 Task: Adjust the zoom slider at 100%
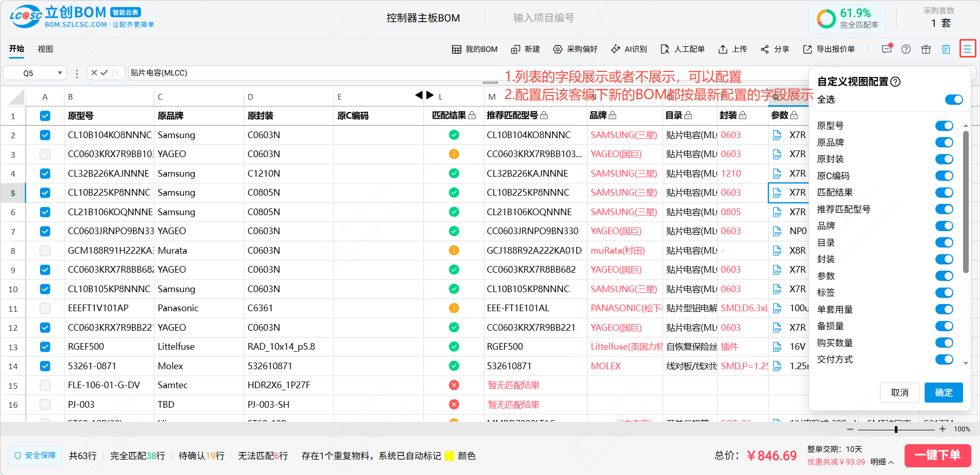pos(896,429)
